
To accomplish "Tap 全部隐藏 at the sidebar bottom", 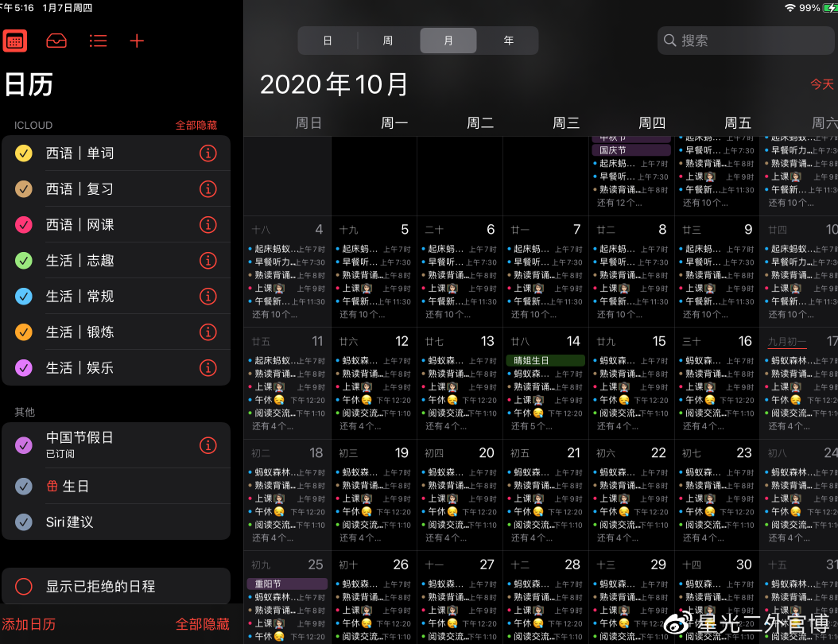I will [x=203, y=624].
